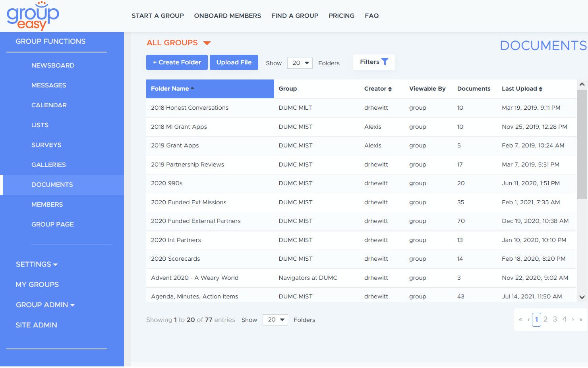This screenshot has width=588, height=368.
Task: Sort by Creator column arrows
Action: click(390, 89)
